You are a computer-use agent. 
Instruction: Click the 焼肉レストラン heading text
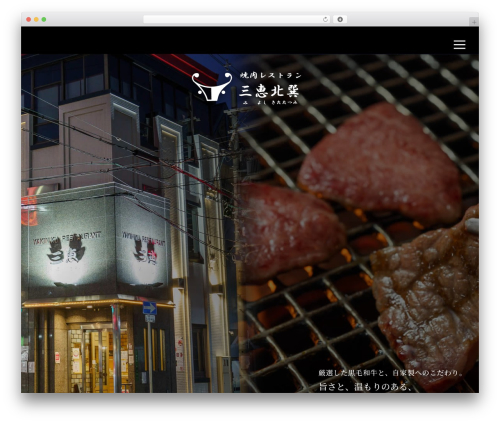coord(270,76)
